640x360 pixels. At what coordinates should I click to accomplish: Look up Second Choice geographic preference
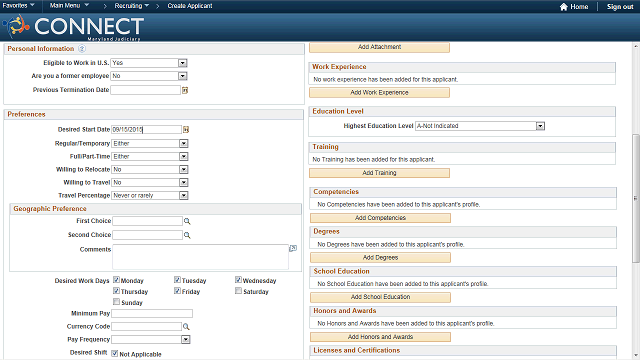coord(187,235)
